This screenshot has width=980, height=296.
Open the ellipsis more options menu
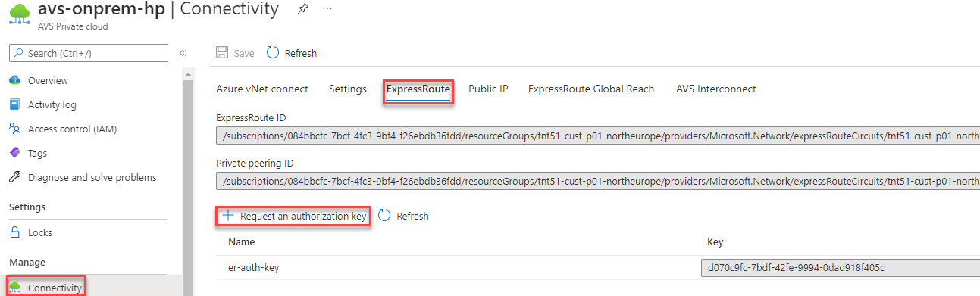327,9
